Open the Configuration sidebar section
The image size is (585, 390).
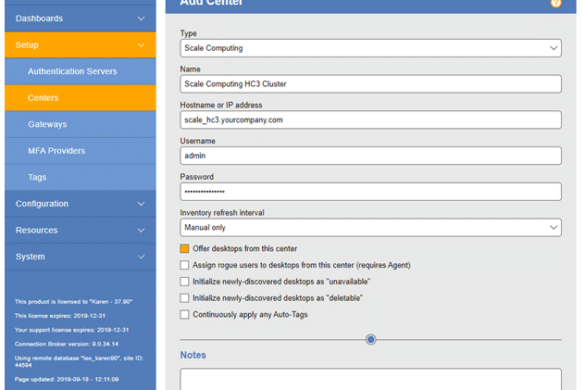coord(80,204)
